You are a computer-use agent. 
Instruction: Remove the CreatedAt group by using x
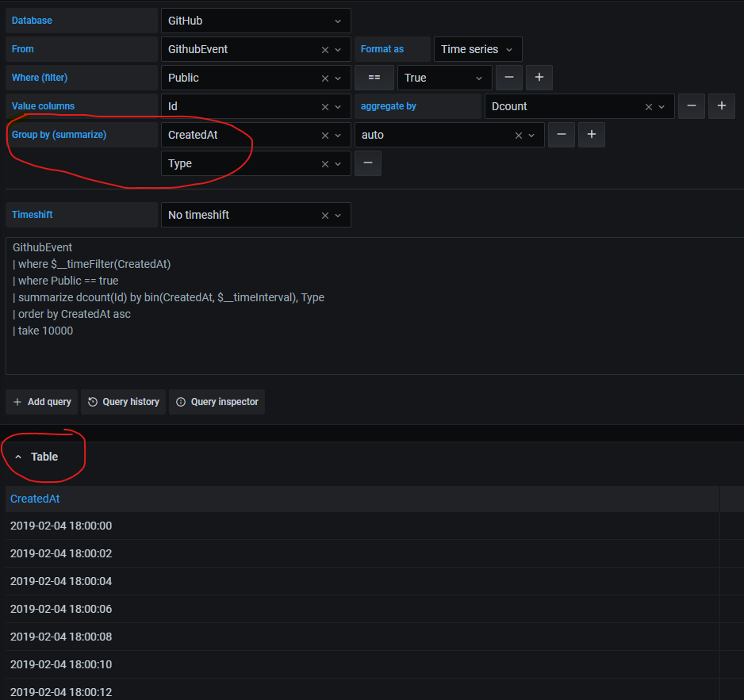[324, 135]
